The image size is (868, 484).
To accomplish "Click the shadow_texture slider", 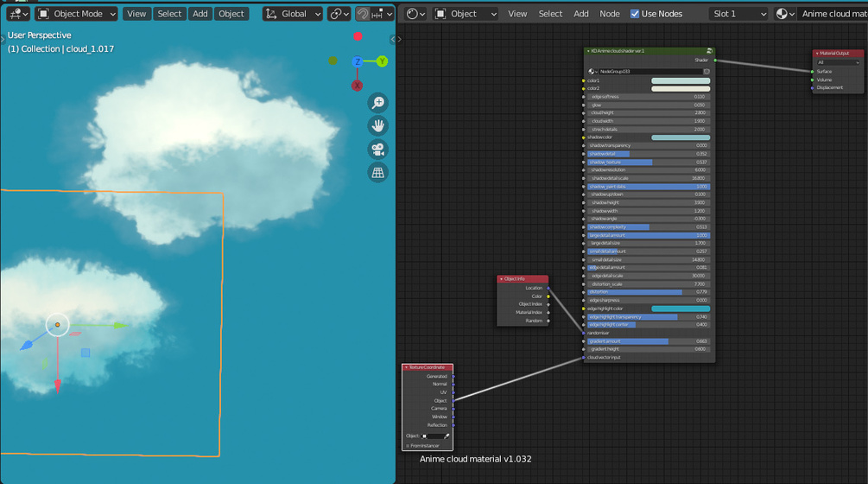I will pos(649,162).
